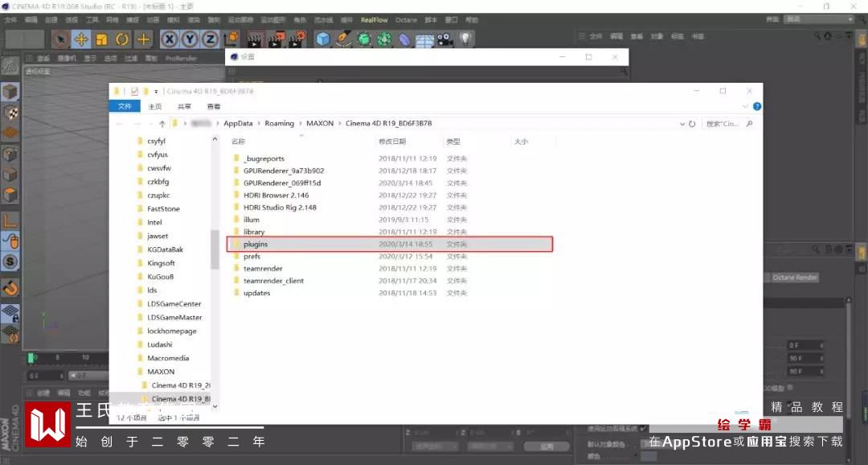868x465 pixels.
Task: Click the navigation tree scrollbar thumb
Action: 215,249
